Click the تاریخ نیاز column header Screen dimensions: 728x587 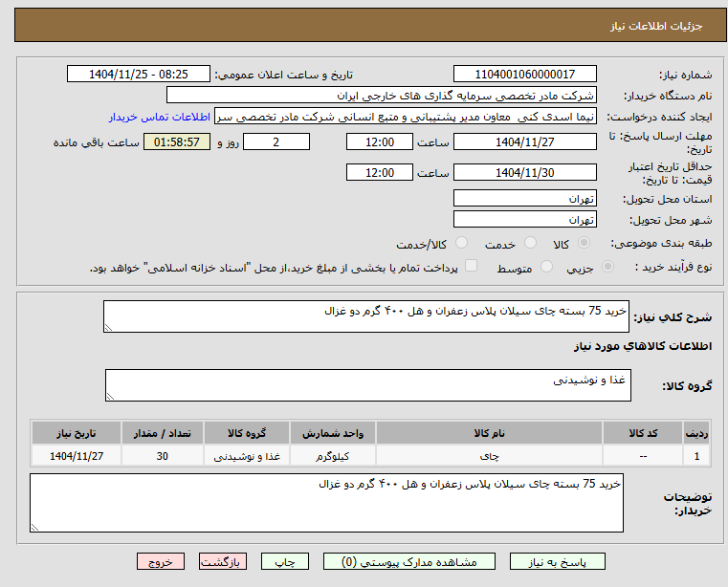(77, 433)
